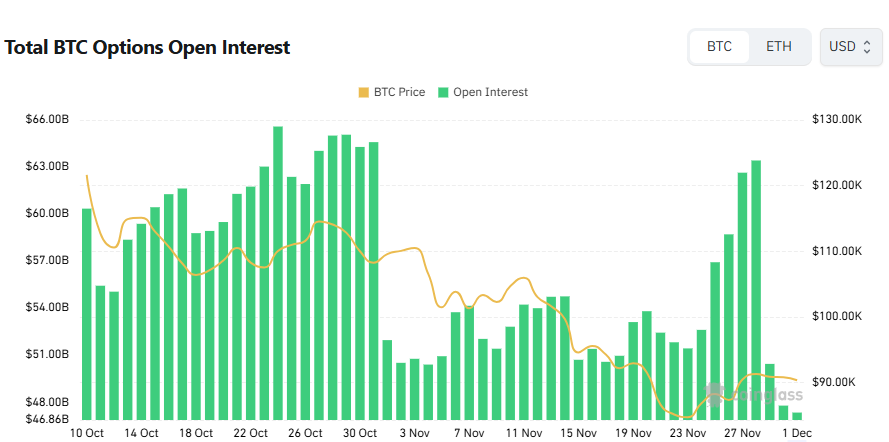The height and width of the screenshot is (442, 889).
Task: Click the Total BTC Options Open Interest title
Action: tap(148, 47)
